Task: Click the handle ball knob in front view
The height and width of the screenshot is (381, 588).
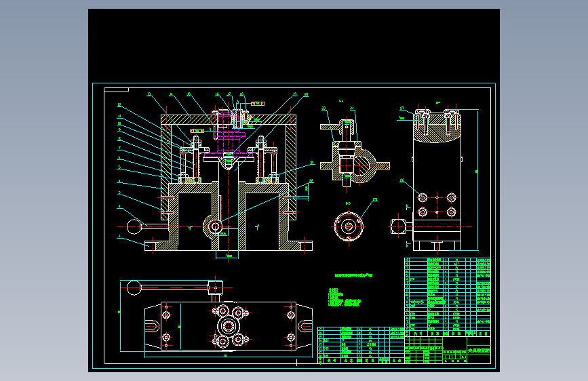Action: [x=134, y=227]
